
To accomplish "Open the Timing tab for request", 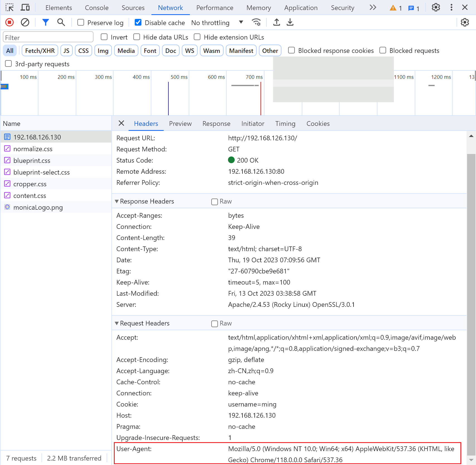I will click(285, 124).
